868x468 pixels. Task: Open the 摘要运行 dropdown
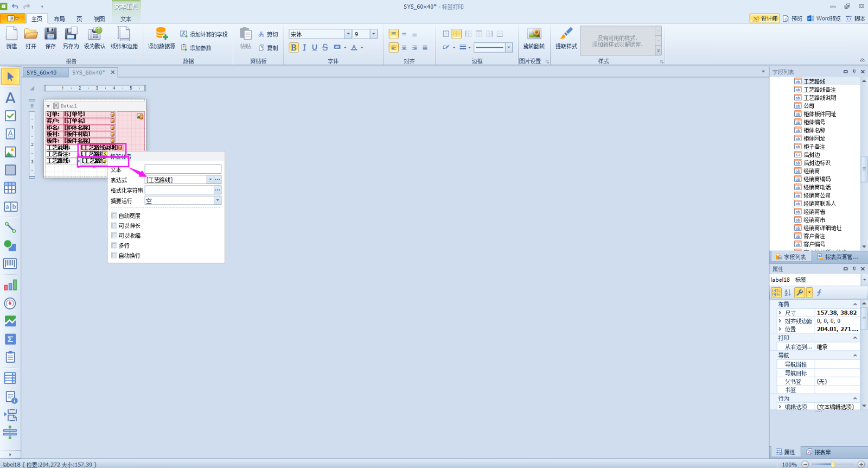[218, 201]
